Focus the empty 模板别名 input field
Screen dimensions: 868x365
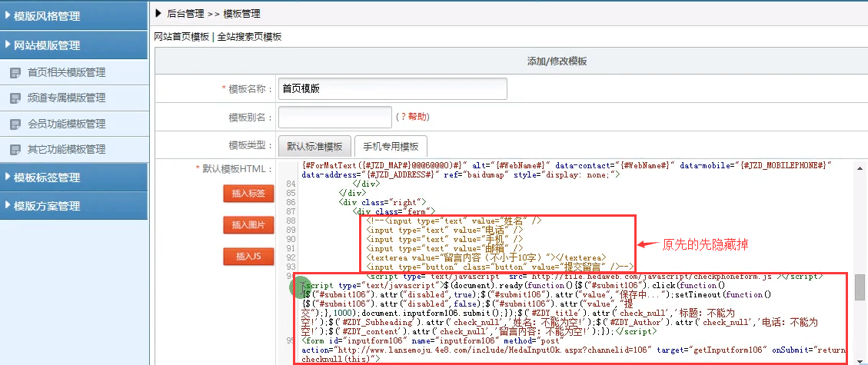click(334, 117)
